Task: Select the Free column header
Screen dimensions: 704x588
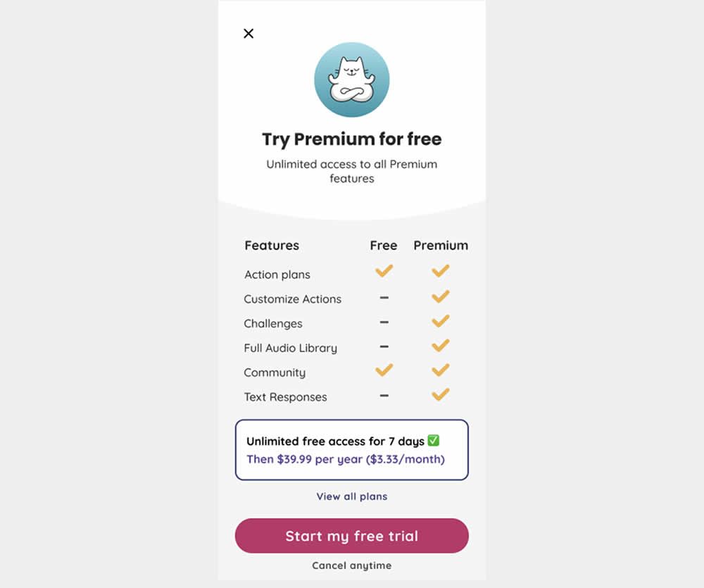Action: pyautogui.click(x=384, y=246)
